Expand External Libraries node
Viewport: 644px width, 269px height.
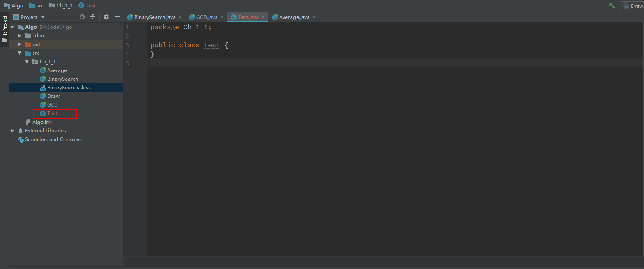click(12, 131)
